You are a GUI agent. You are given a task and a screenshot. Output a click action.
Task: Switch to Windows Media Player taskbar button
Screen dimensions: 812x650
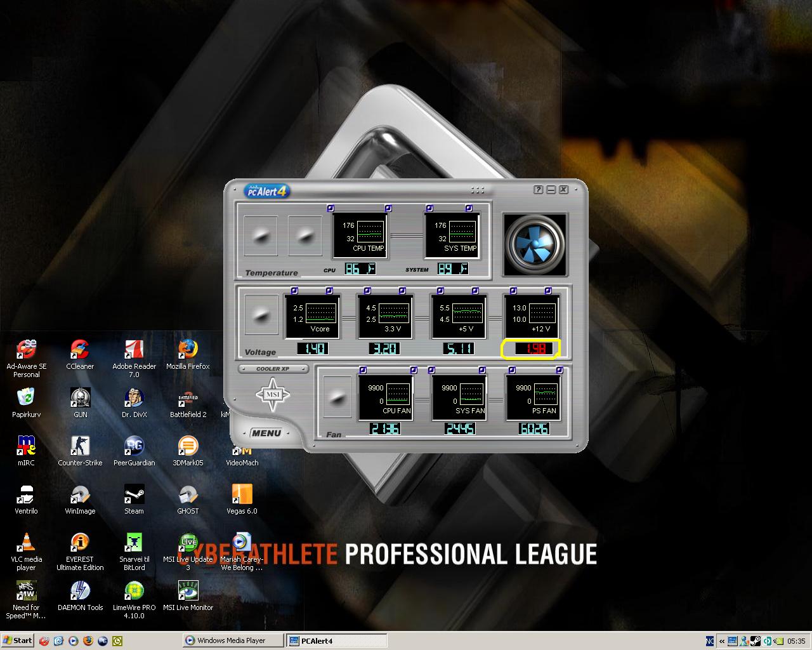click(x=232, y=640)
